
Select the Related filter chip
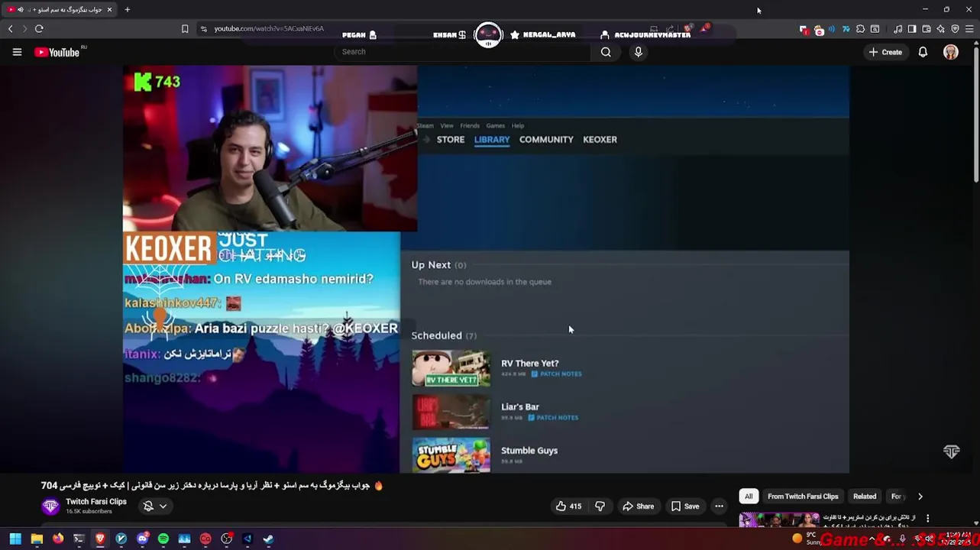(865, 497)
